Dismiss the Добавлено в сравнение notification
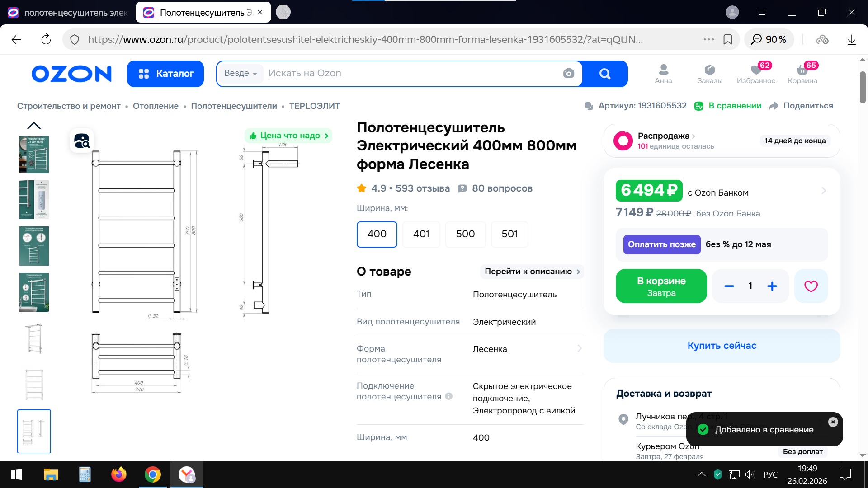Screen dimensions: 868x488 point(833,422)
